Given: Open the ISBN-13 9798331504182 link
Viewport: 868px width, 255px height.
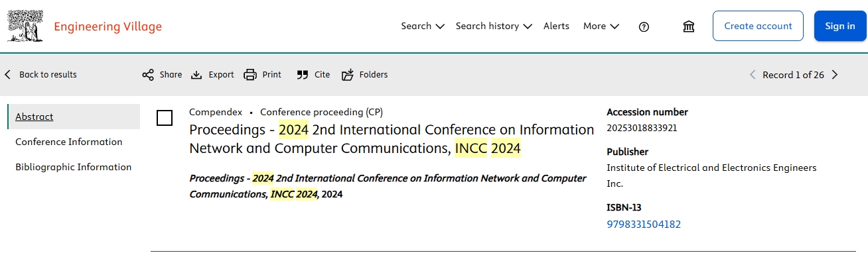Looking at the screenshot, I should 644,225.
